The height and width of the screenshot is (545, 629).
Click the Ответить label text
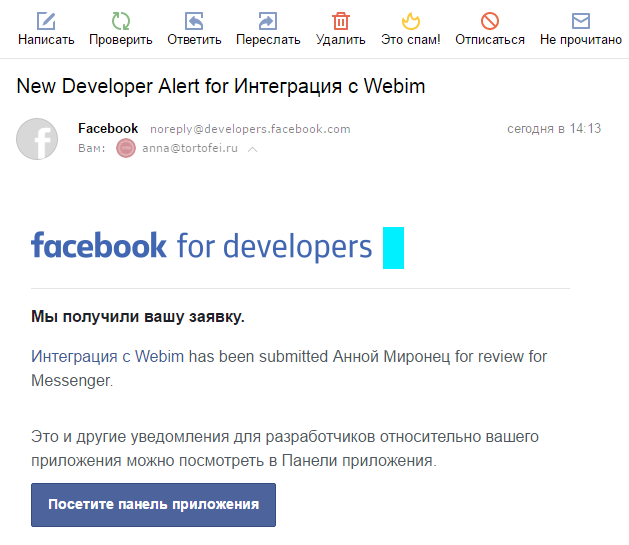(194, 40)
